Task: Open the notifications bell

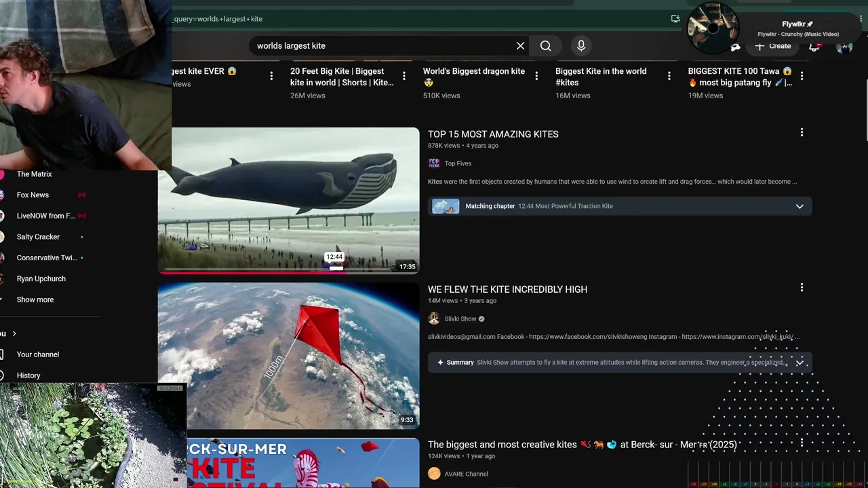Action: 814,46
